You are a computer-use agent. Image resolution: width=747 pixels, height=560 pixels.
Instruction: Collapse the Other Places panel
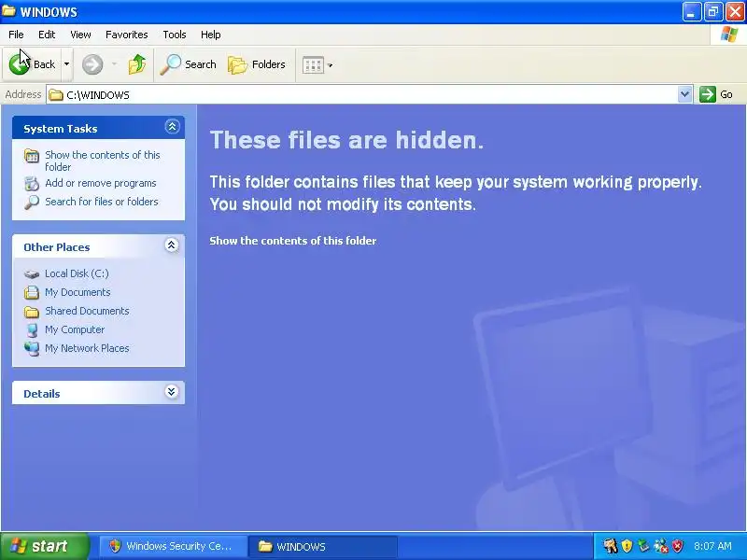pyautogui.click(x=172, y=245)
